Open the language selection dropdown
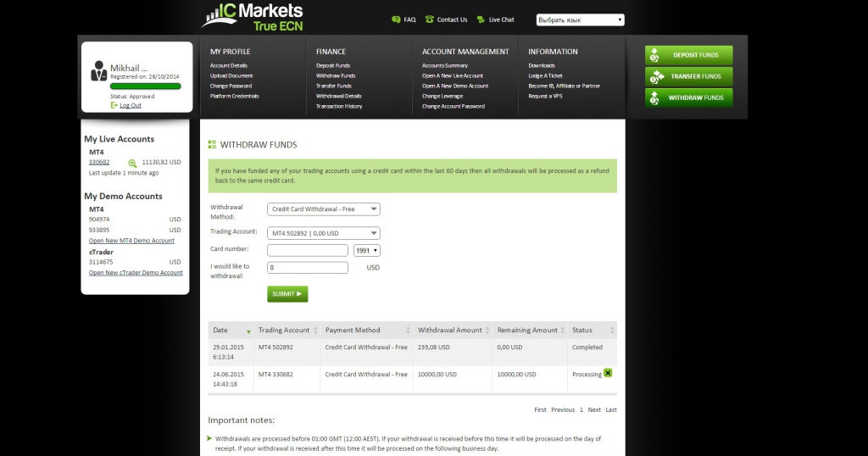Image resolution: width=868 pixels, height=456 pixels. [x=580, y=20]
